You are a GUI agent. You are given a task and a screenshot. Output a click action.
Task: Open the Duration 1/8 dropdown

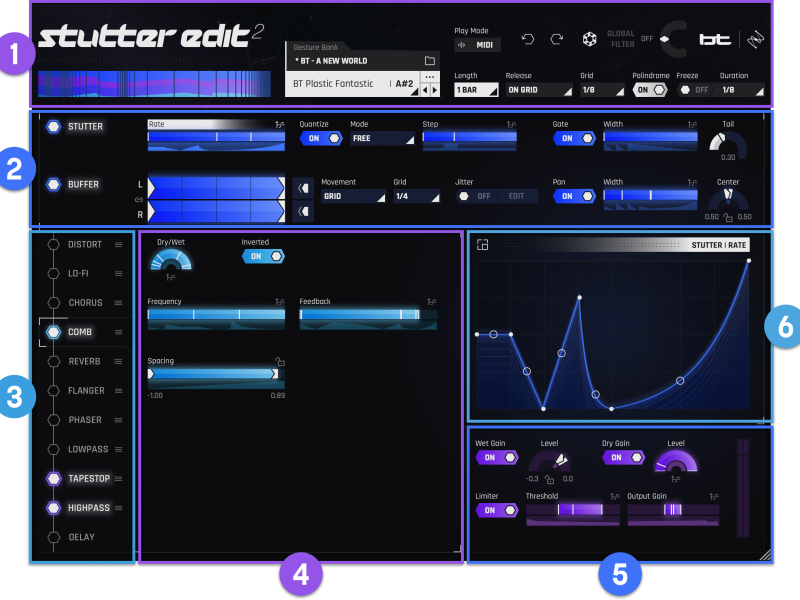pos(742,90)
